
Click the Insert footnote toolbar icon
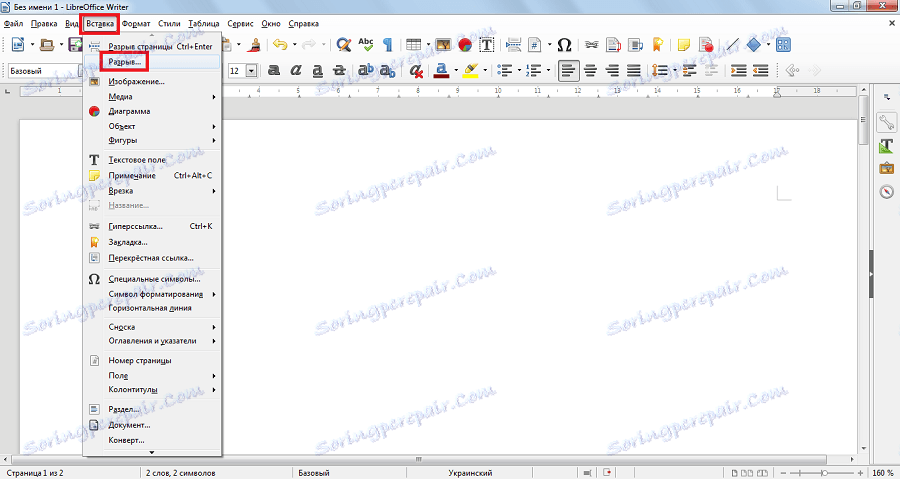(x=614, y=45)
